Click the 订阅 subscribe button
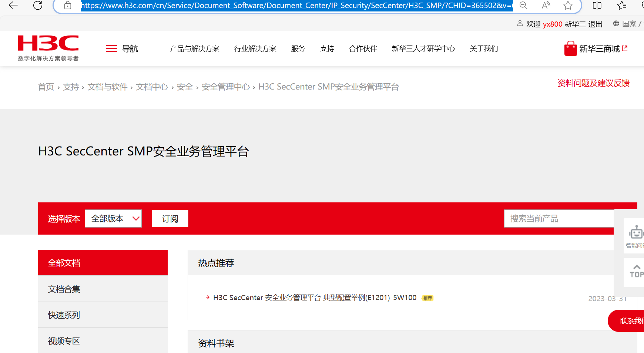 [170, 219]
